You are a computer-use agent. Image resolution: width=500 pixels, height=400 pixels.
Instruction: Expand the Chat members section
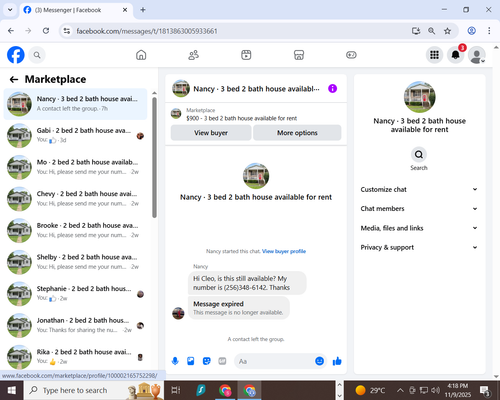click(x=419, y=209)
